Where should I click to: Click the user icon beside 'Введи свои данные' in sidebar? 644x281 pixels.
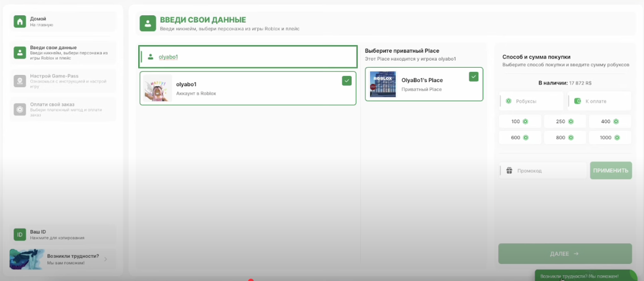click(20, 53)
